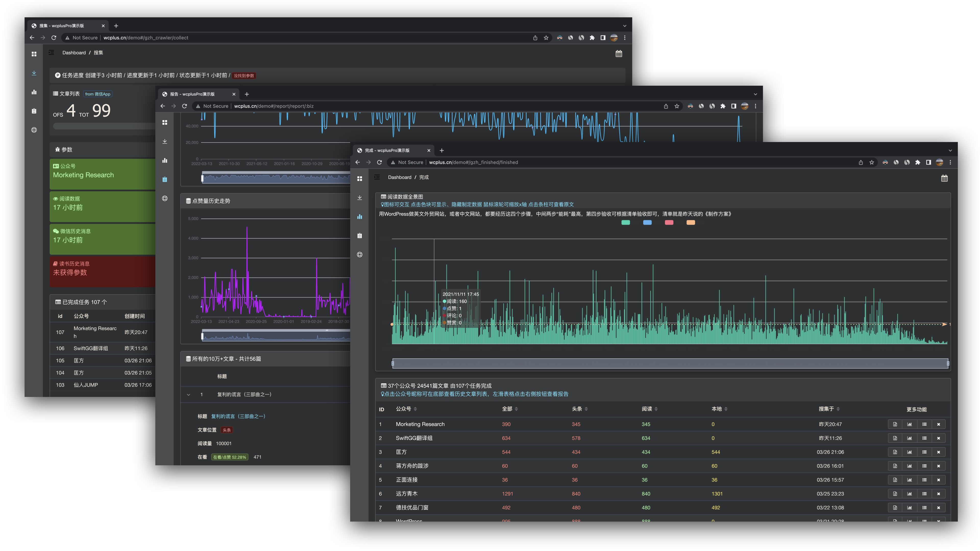980x551 pixels.
Task: Open bar chart icon in finished window sidebar
Action: coord(360,217)
